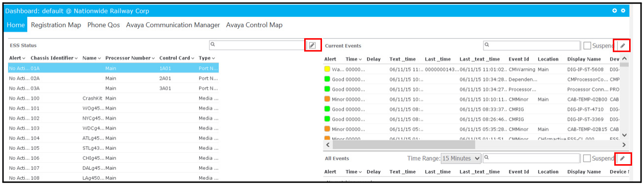Open Avaya Communication Manager tab
Image resolution: width=644 pixels, height=185 pixels.
(173, 25)
